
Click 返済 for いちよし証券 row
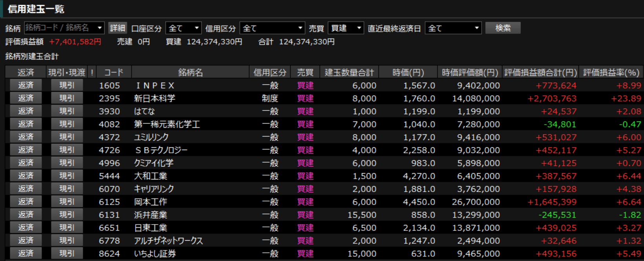pos(26,254)
